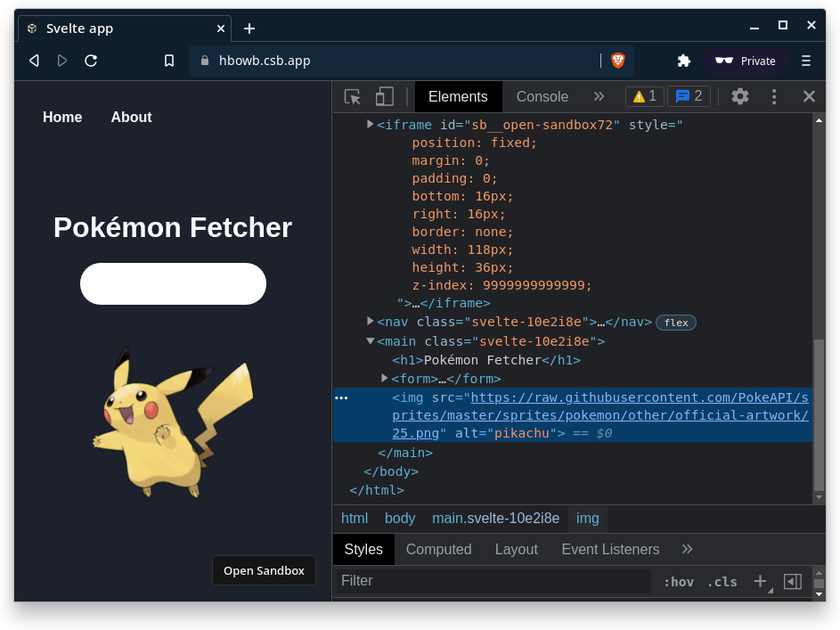
Task: Click the Pikachu artwork image
Action: pos(173,422)
